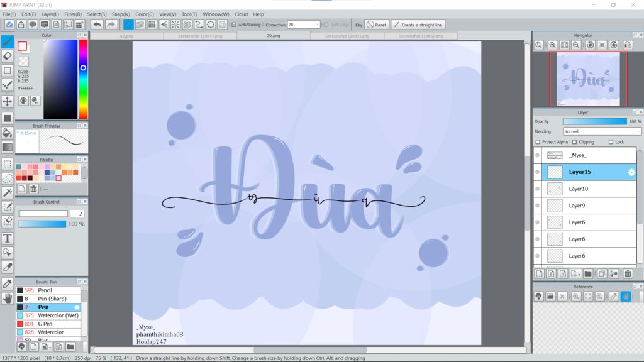This screenshot has height=362, width=644.
Task: Hide the Layer10 layer
Action: click(x=537, y=189)
